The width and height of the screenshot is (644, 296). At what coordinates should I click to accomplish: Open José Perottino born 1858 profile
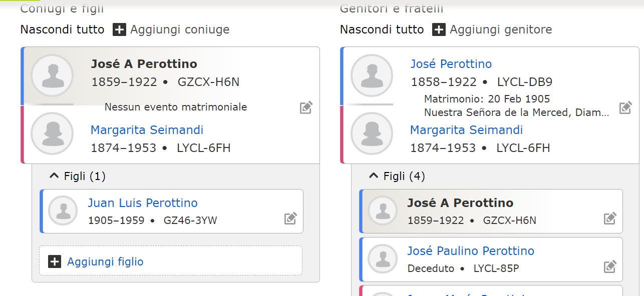click(x=451, y=64)
